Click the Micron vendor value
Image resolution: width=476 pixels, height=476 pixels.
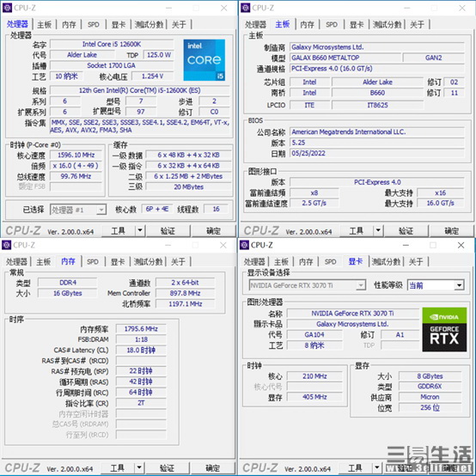(430, 397)
